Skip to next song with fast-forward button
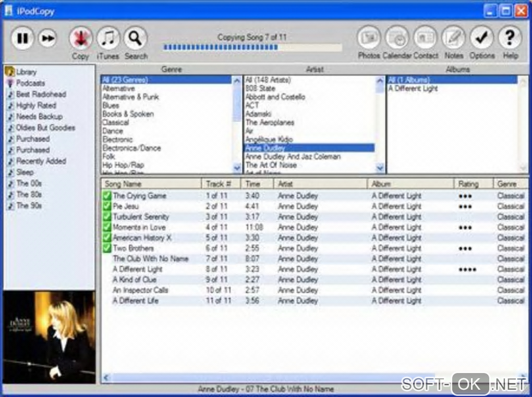Screen dimensions: 532x397 click(x=47, y=38)
